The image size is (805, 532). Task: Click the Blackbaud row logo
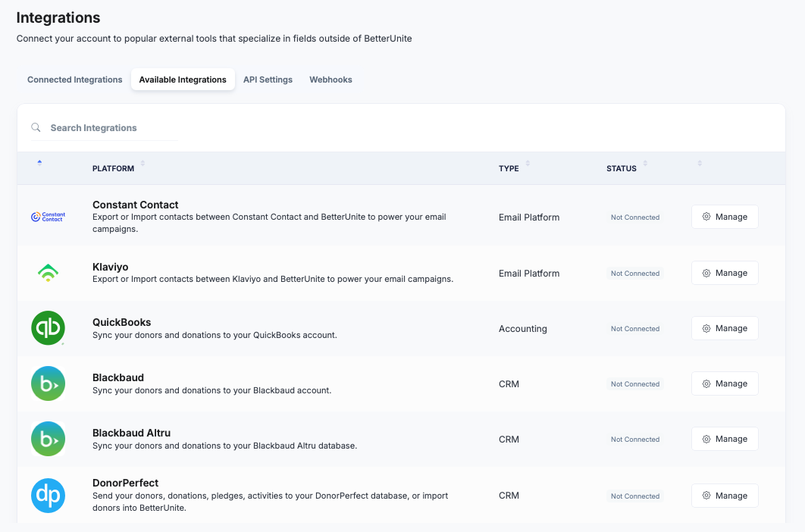[49, 383]
